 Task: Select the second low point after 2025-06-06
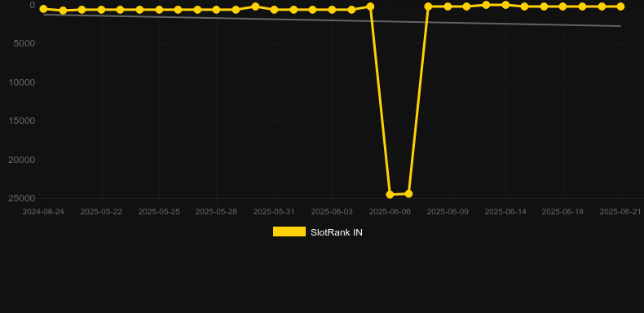click(x=408, y=193)
